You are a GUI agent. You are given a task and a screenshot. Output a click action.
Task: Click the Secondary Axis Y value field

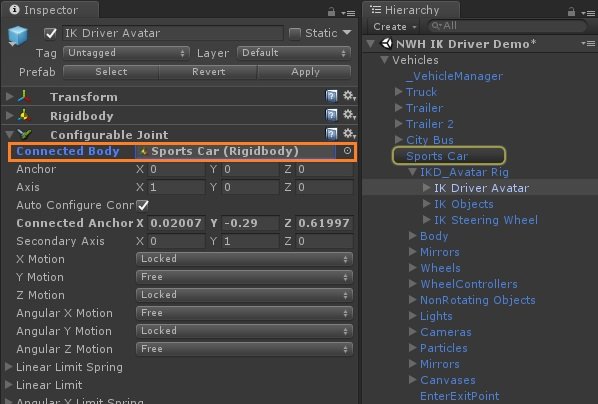point(250,241)
